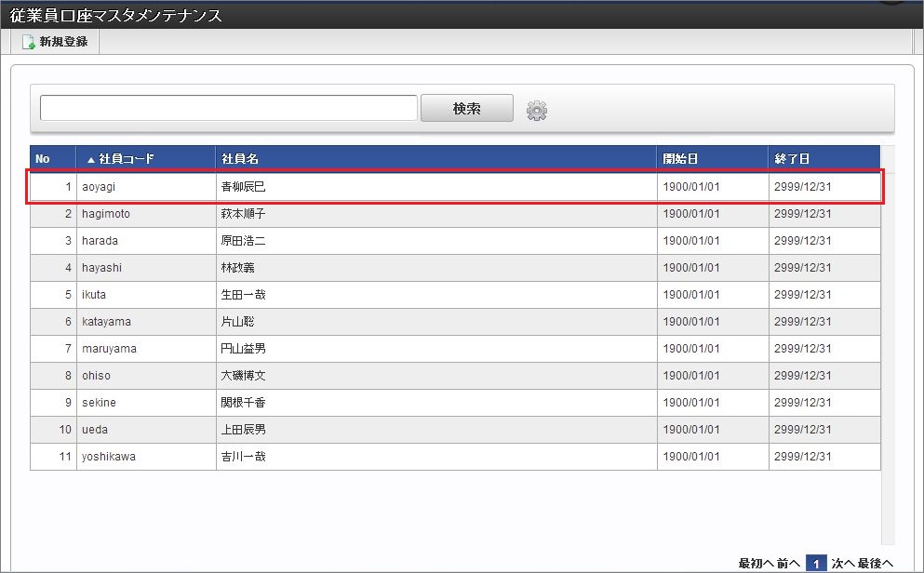
Task: Select the katayama employee code cell
Action: tap(146, 322)
